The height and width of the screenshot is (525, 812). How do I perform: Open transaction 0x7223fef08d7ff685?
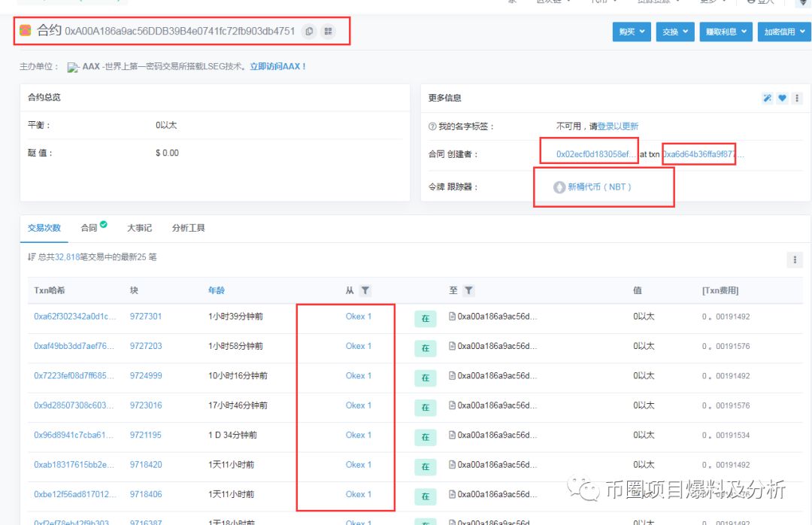click(74, 375)
